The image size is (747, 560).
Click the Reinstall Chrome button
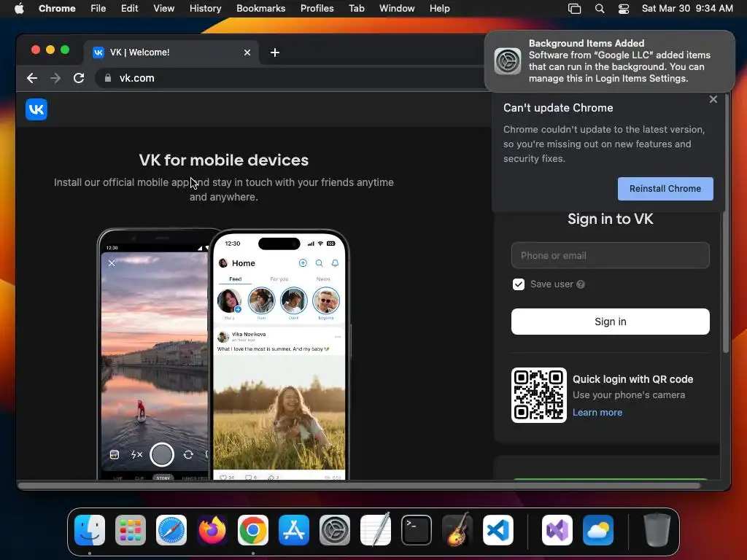pyautogui.click(x=665, y=189)
